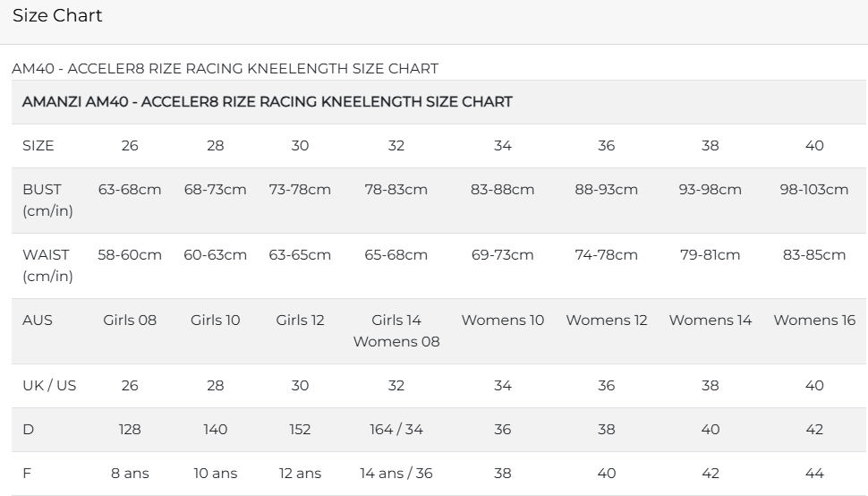Click the AMANZI AM40 table header title
Screen dimensions: 868x496
[268, 102]
